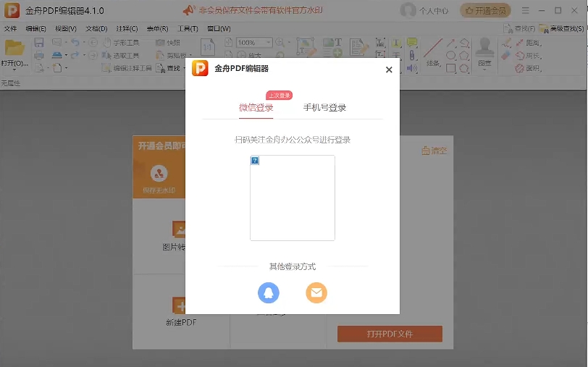Viewport: 588px width, 367px height.
Task: Log in with QQ penguin icon
Action: 269,292
